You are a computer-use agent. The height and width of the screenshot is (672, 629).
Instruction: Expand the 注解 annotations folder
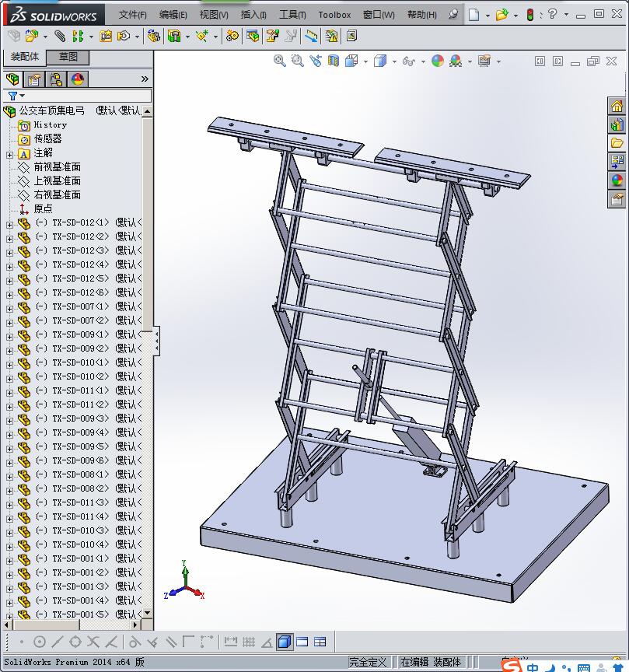[9, 155]
